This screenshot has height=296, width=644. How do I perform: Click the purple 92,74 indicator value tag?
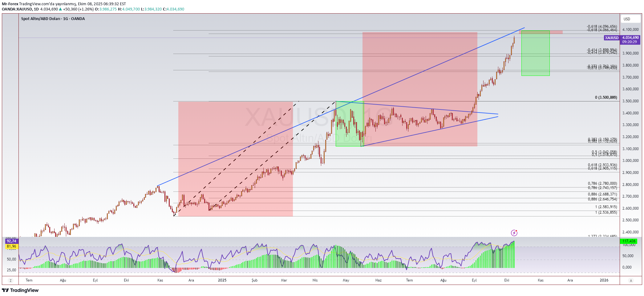pos(11,241)
